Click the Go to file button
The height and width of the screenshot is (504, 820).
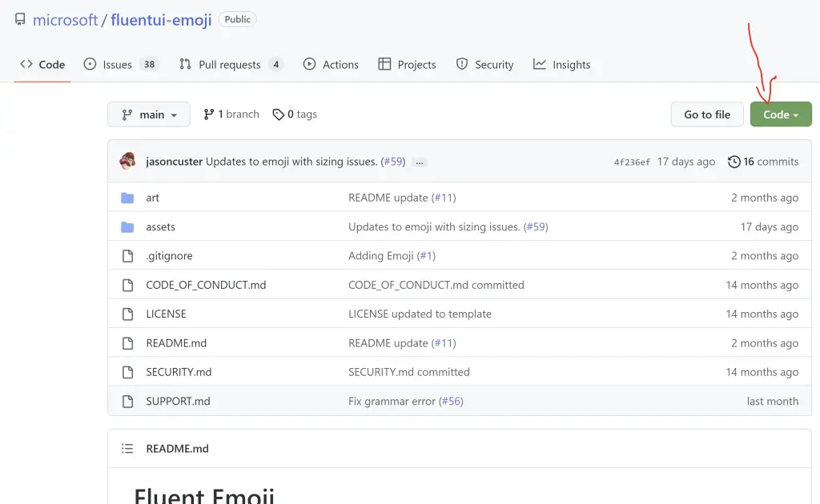(x=707, y=114)
